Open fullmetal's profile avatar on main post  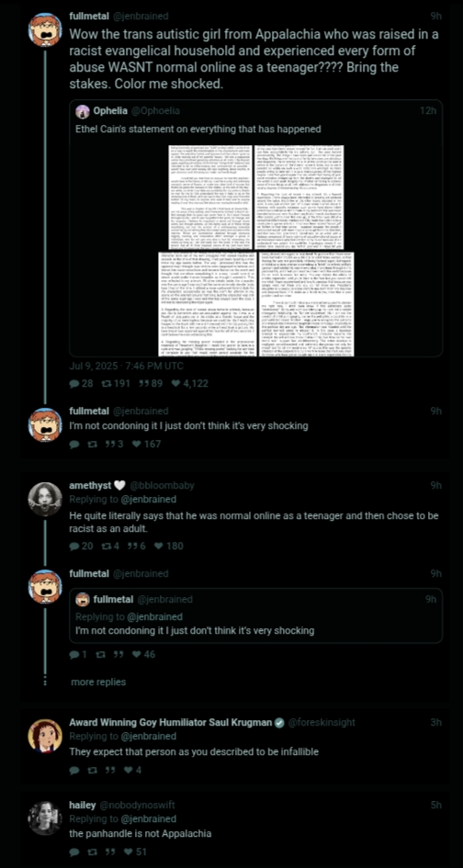(x=45, y=29)
